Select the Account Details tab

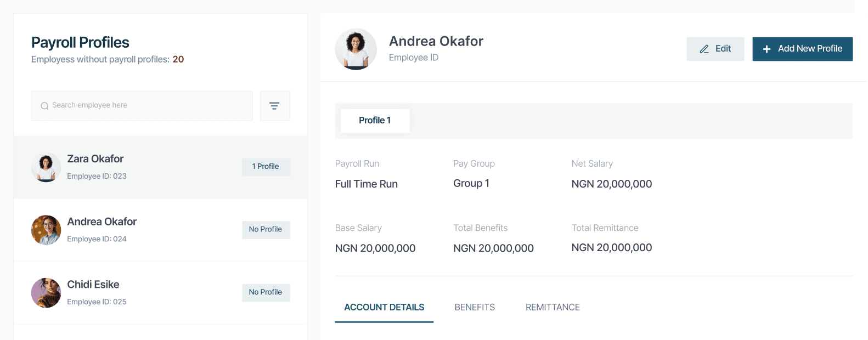[x=384, y=307]
